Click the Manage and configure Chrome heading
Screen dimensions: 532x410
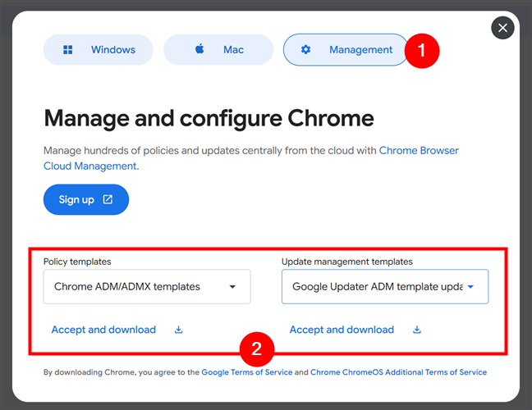209,118
